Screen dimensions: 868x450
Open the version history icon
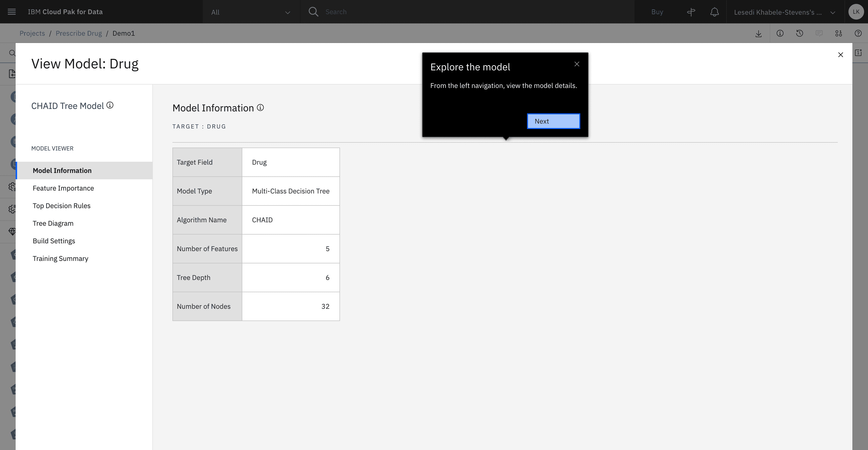click(x=800, y=33)
